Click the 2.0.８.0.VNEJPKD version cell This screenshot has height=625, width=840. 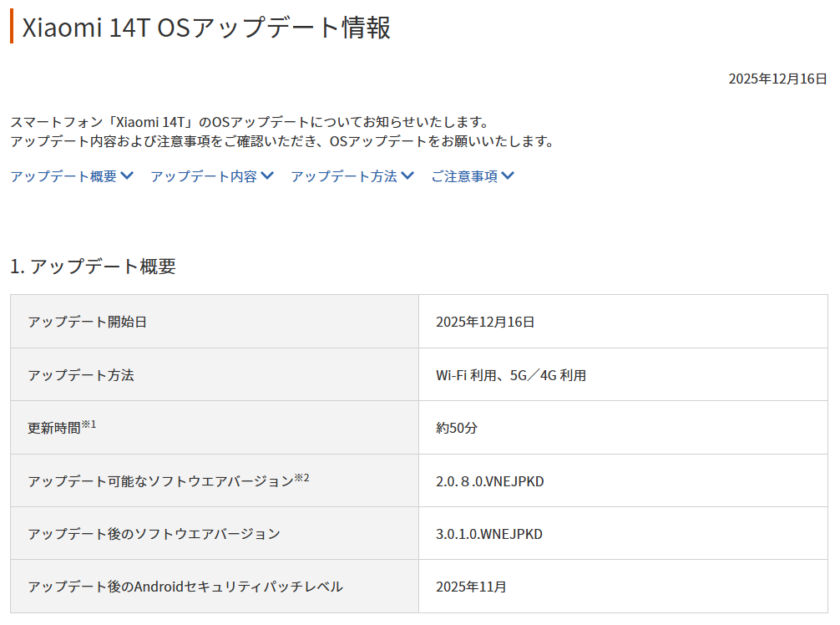tap(490, 480)
